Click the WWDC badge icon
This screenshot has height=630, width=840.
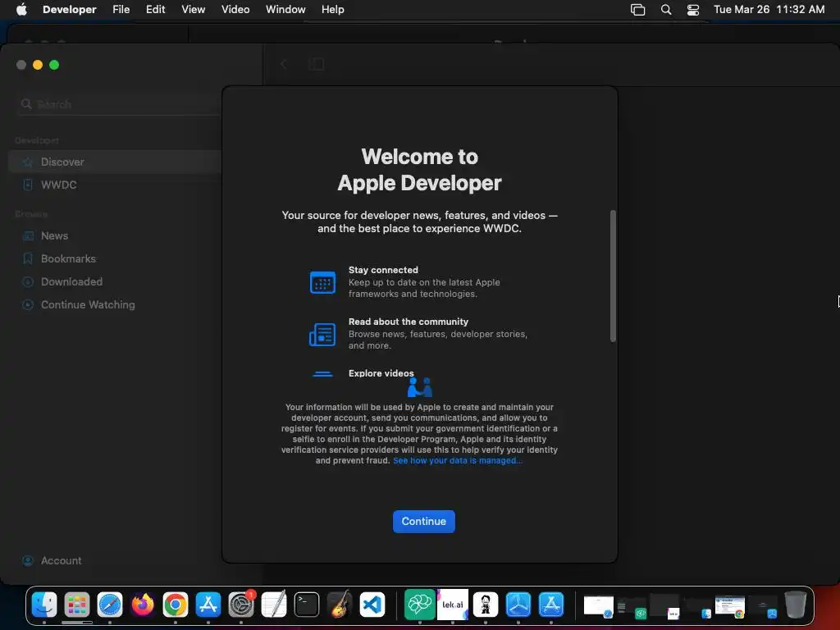(x=28, y=185)
